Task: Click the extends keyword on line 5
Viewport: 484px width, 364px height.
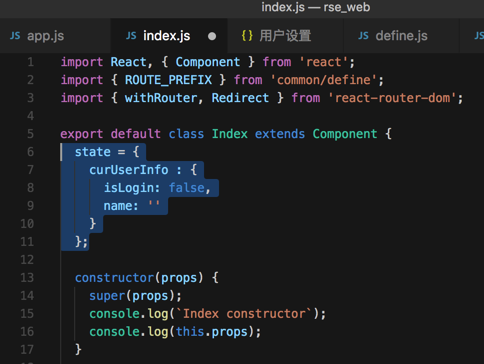Action: 280,134
